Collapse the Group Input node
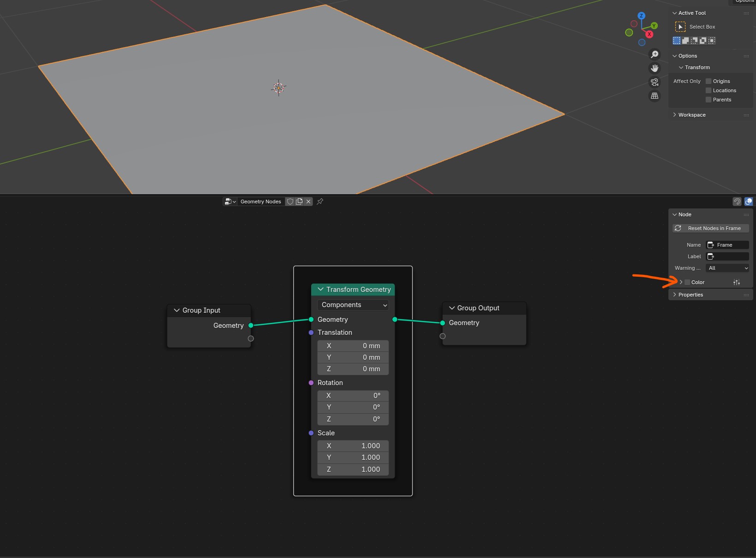This screenshot has width=756, height=558. pos(177,310)
